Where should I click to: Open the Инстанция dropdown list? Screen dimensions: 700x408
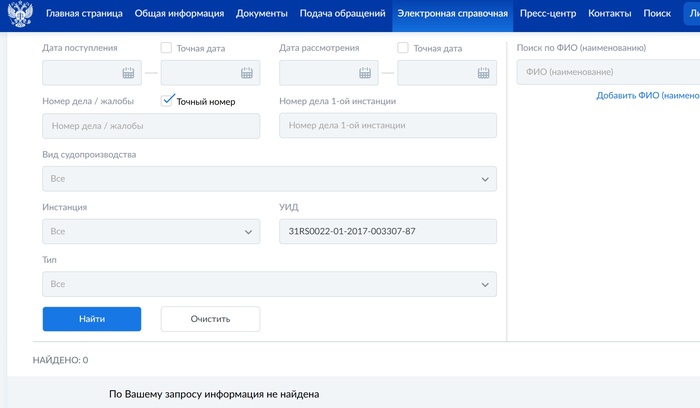[x=150, y=231]
